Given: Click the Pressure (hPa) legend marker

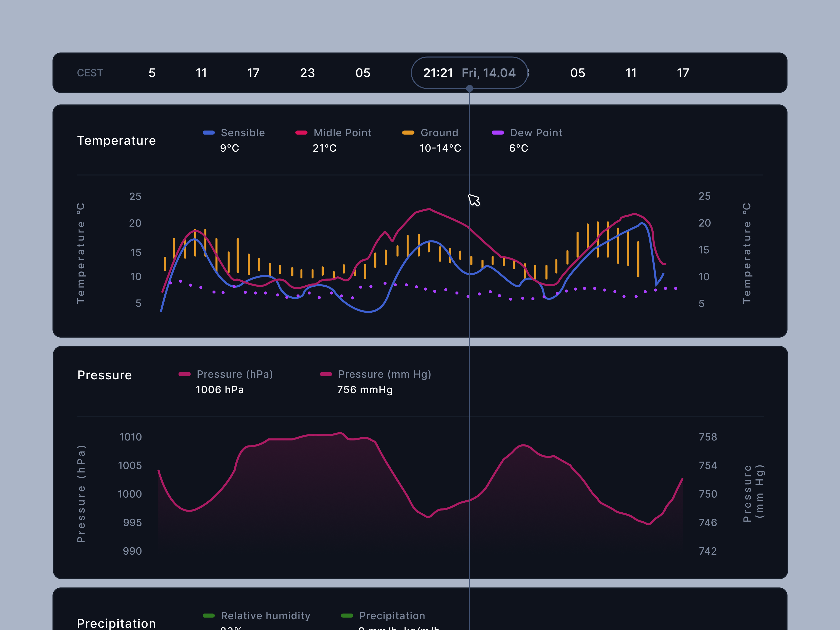Looking at the screenshot, I should 185,374.
